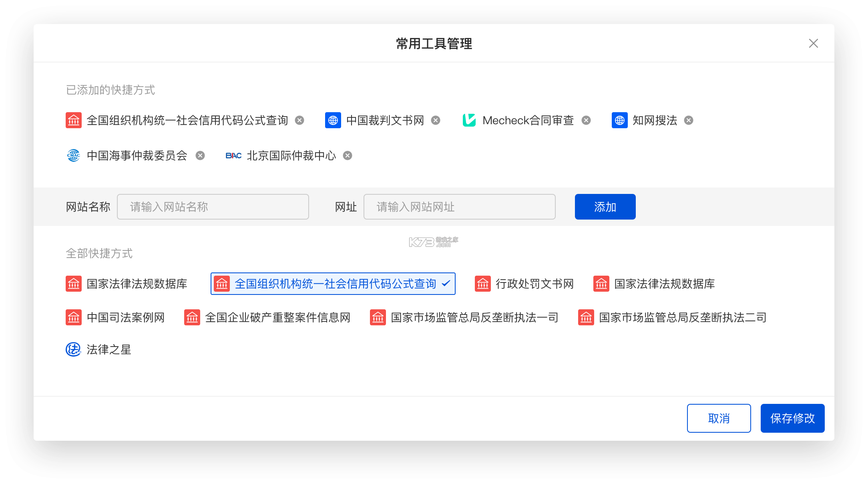Click the 全国企业破产重整案件信息网 red icon
Viewport: 868px width, 484px height.
tap(192, 317)
